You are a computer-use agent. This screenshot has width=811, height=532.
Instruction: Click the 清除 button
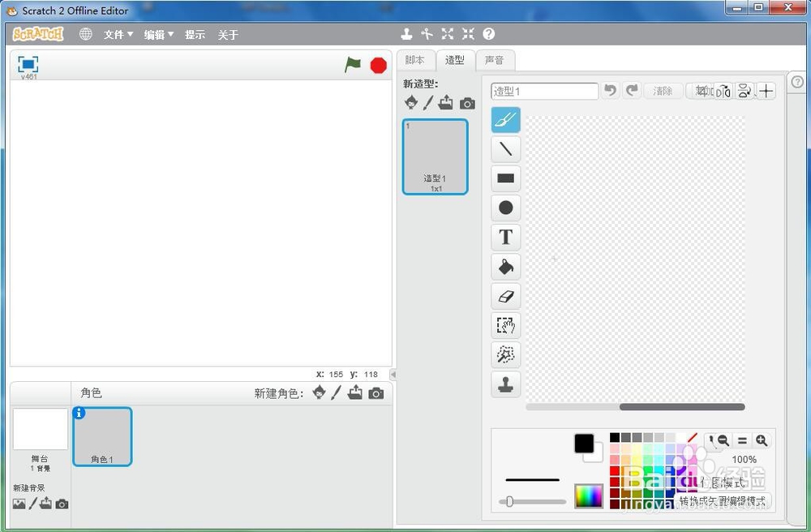click(x=663, y=91)
